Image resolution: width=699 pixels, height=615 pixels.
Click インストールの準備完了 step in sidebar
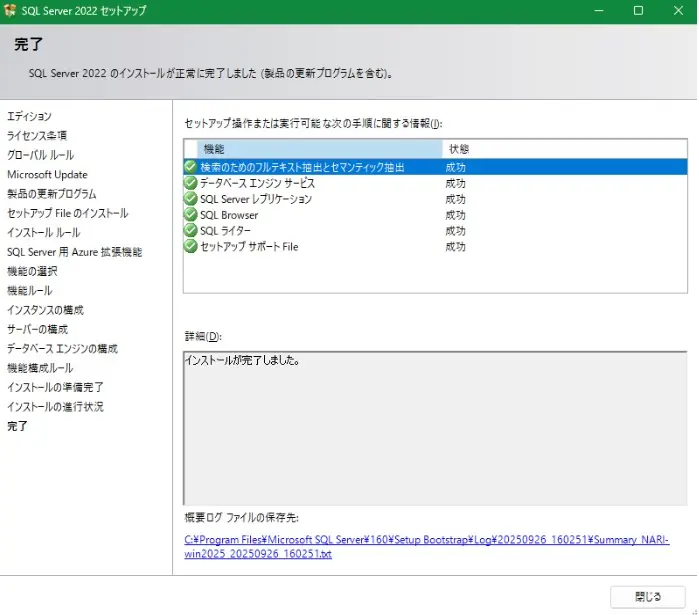point(55,387)
